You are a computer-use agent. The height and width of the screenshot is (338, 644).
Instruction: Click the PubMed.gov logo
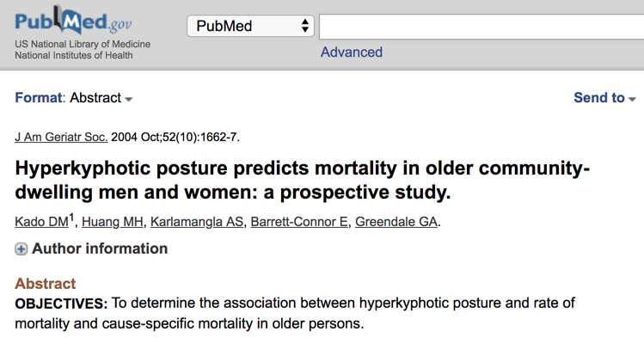pos(73,19)
